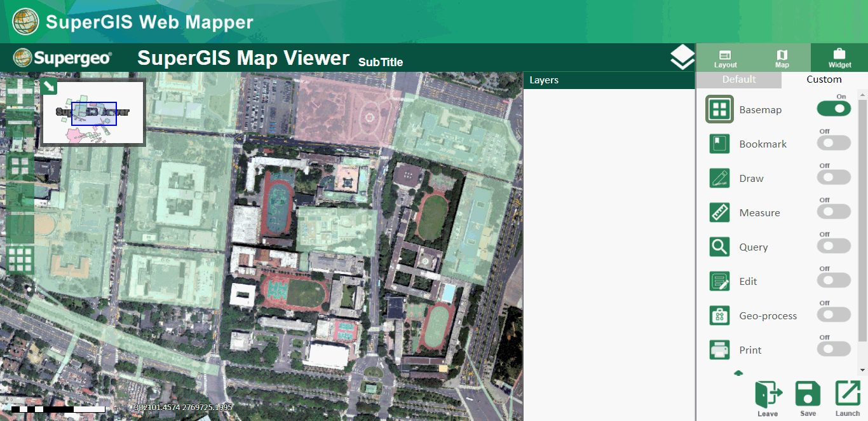
Task: Select the Query magnifier icon
Action: pos(719,247)
